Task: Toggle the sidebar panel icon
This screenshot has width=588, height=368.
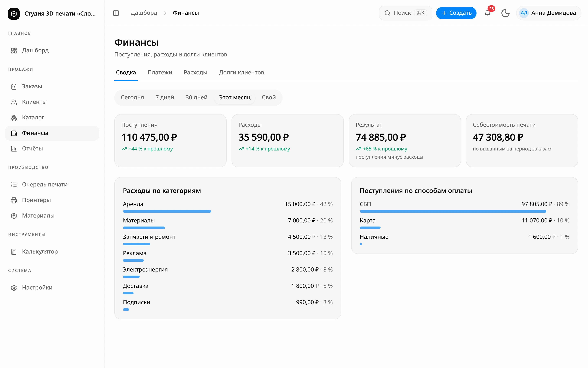Action: coord(116,13)
